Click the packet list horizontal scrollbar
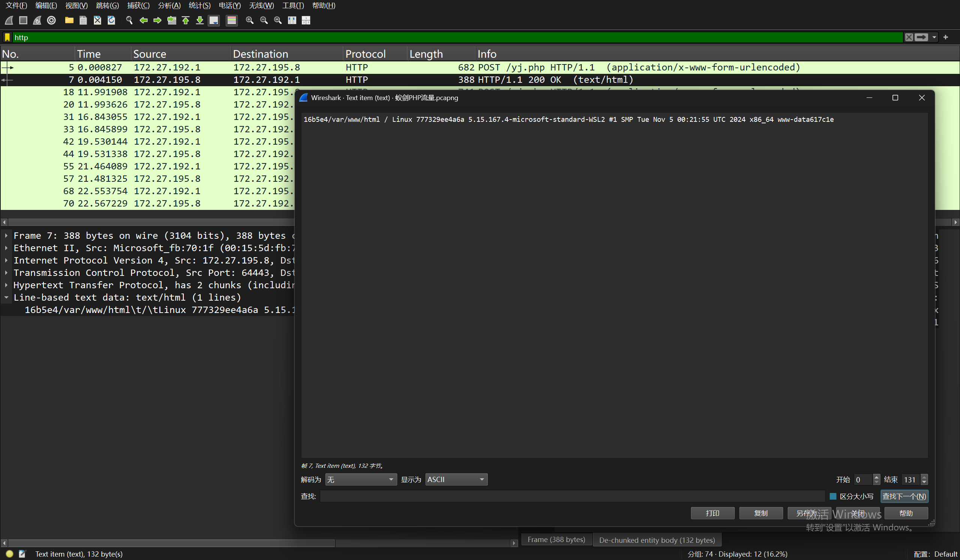 [x=152, y=222]
